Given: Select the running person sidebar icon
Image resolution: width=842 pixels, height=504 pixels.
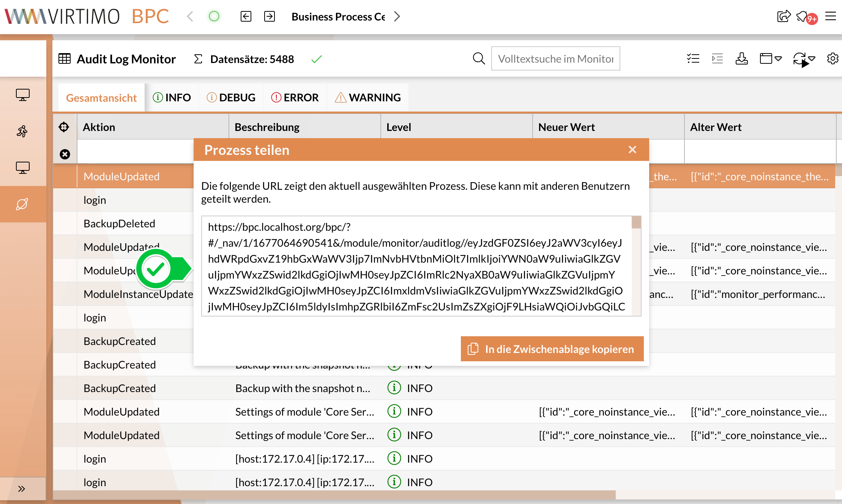Looking at the screenshot, I should pos(22,131).
